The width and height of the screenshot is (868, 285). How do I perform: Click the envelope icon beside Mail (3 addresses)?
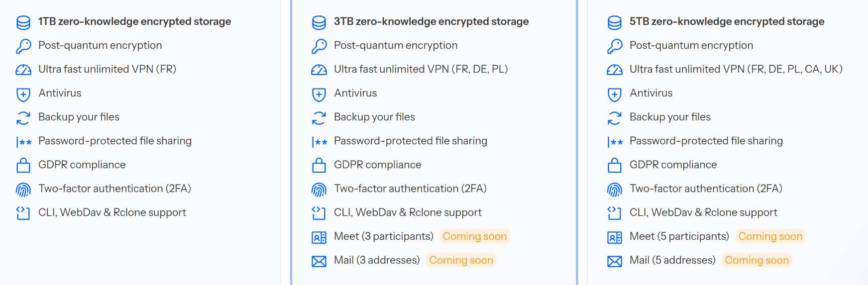click(319, 261)
